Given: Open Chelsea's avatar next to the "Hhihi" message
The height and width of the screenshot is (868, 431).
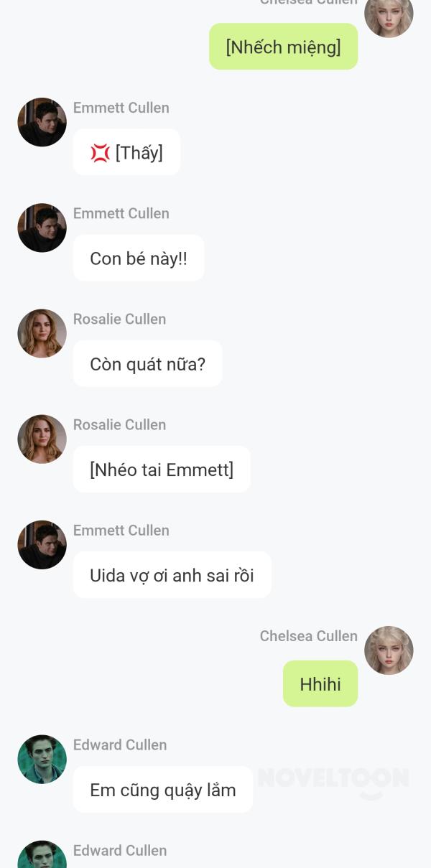Looking at the screenshot, I should (x=389, y=650).
